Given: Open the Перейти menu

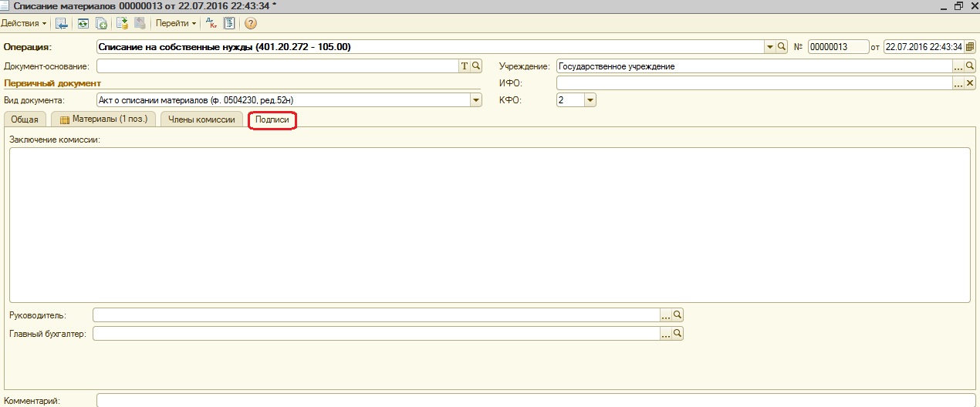Looking at the screenshot, I should click(176, 23).
